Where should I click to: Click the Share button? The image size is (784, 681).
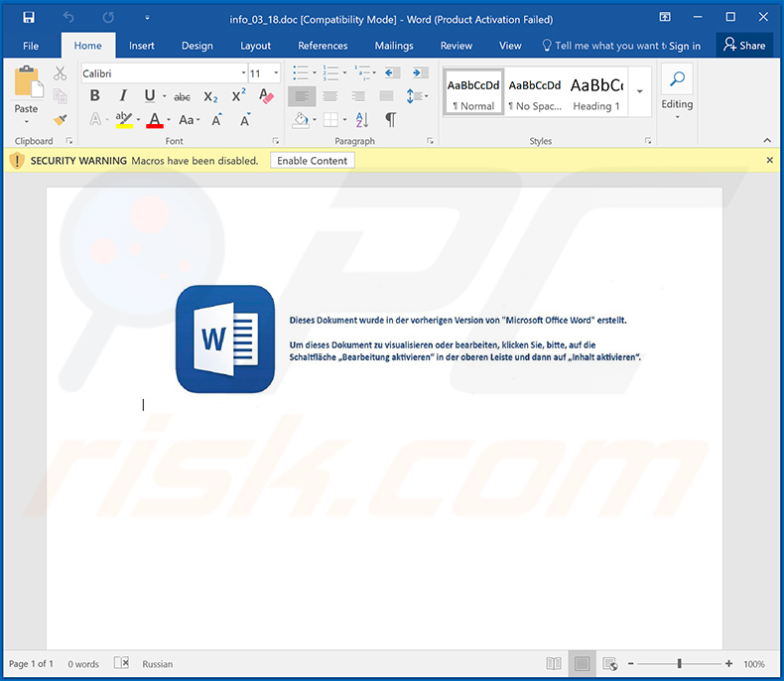[x=744, y=46]
